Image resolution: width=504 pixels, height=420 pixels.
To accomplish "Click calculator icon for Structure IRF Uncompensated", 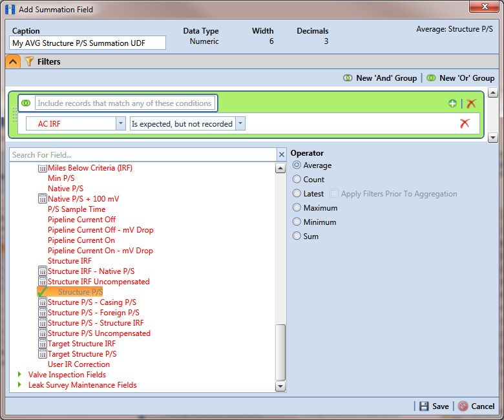I will coord(43,281).
